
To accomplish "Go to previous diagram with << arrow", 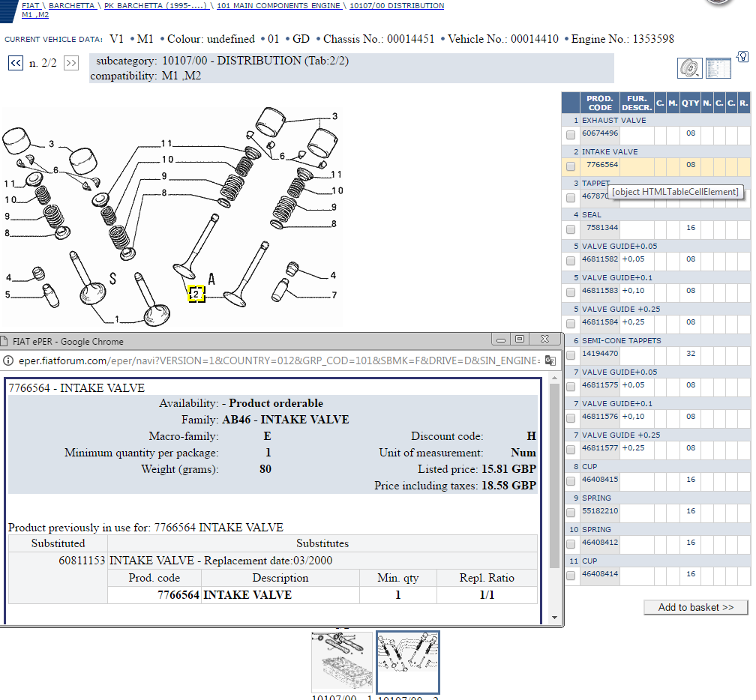I will pos(16,63).
